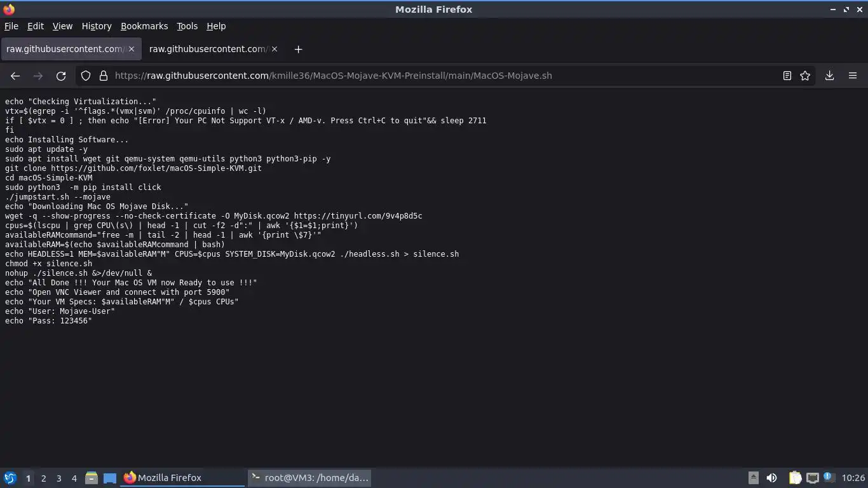Activate Mozilla Firefox taskbar button
Viewport: 868px width, 488px height.
click(x=183, y=478)
